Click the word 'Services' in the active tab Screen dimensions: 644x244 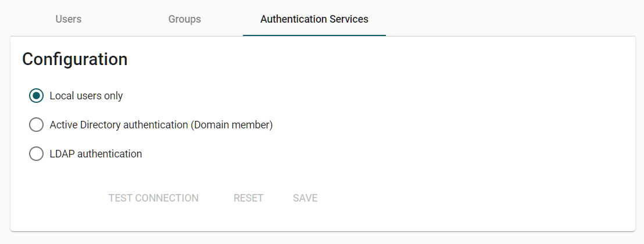coord(348,19)
